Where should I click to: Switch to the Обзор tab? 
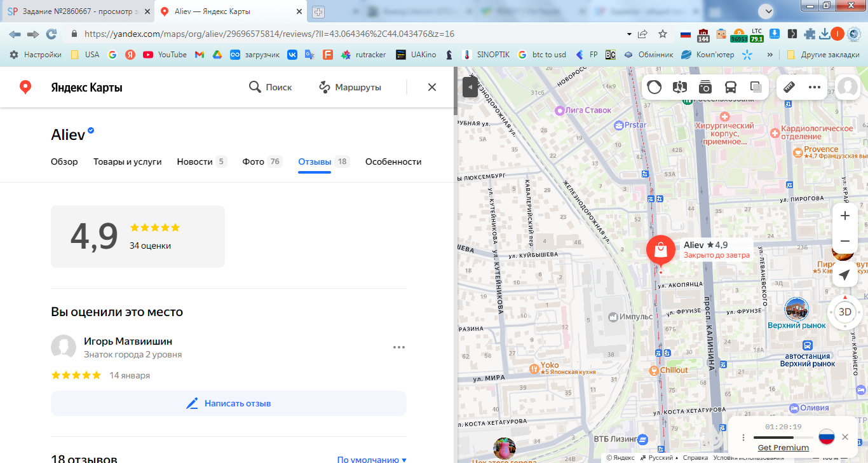click(64, 162)
